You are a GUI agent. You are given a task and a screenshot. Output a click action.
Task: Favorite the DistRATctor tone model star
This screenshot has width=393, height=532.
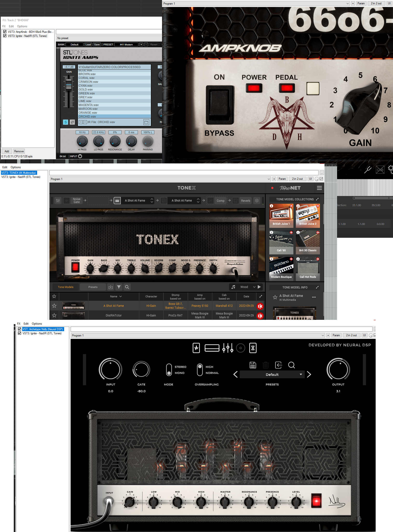(x=54, y=315)
